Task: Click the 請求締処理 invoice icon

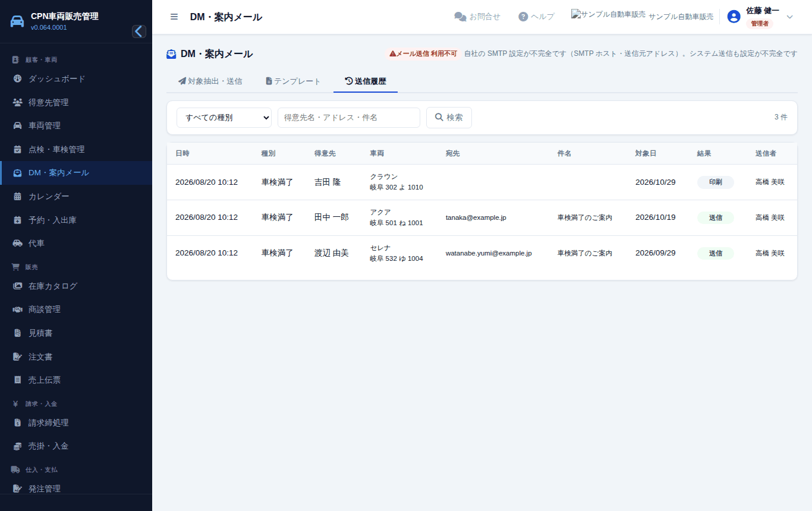Action: pos(17,422)
